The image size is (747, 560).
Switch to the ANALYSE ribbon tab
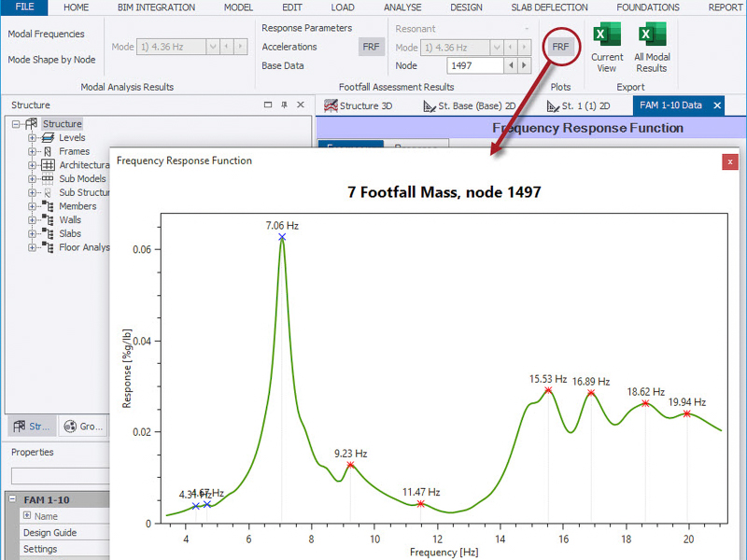(x=402, y=7)
